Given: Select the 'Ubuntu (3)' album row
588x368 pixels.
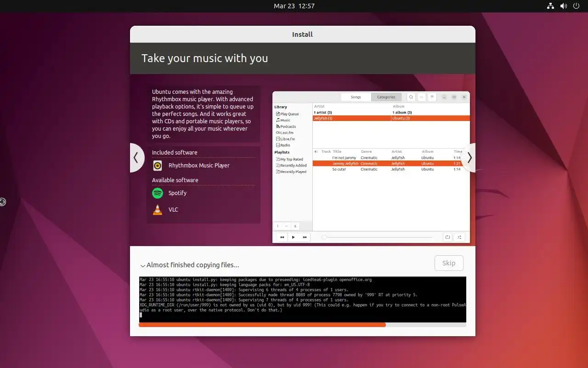Looking at the screenshot, I should point(431,118).
